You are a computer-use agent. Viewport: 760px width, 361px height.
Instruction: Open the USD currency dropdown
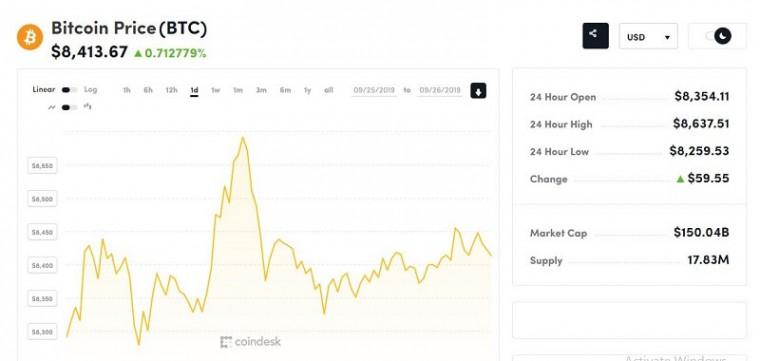tap(648, 37)
